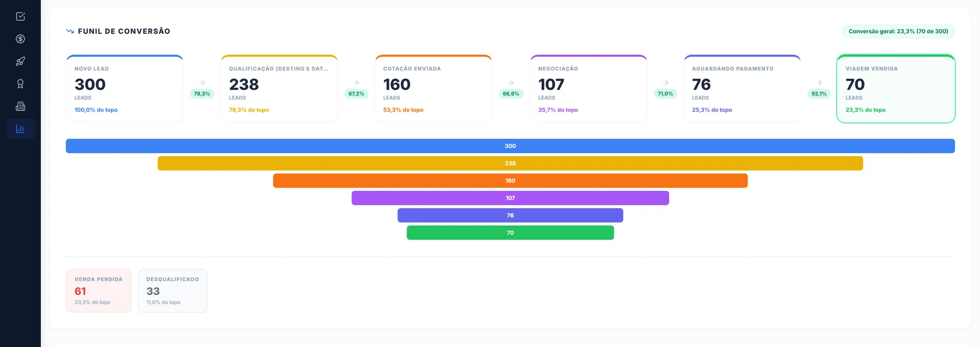Click the 25,3% do topo text
The height and width of the screenshot is (347, 980).
tap(712, 110)
